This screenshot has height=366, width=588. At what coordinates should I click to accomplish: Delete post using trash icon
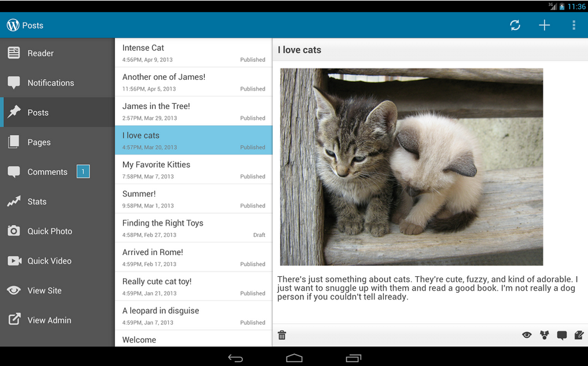point(282,335)
